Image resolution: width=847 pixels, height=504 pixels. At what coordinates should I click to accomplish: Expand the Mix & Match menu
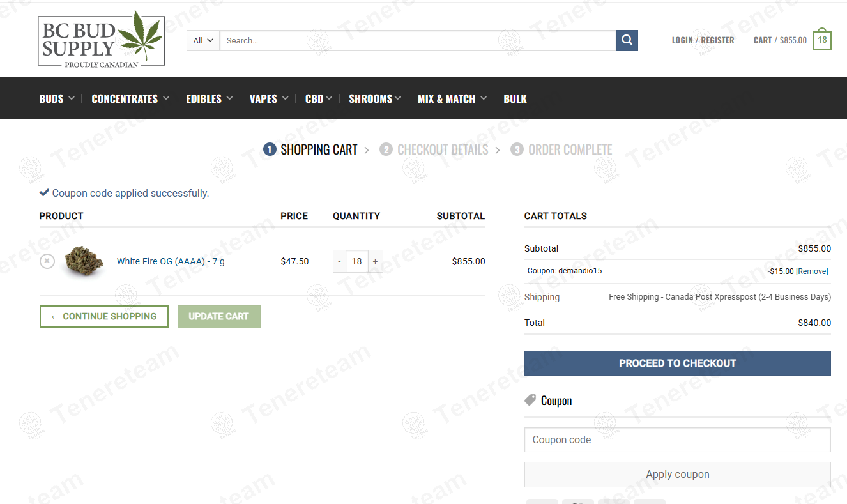click(x=452, y=98)
